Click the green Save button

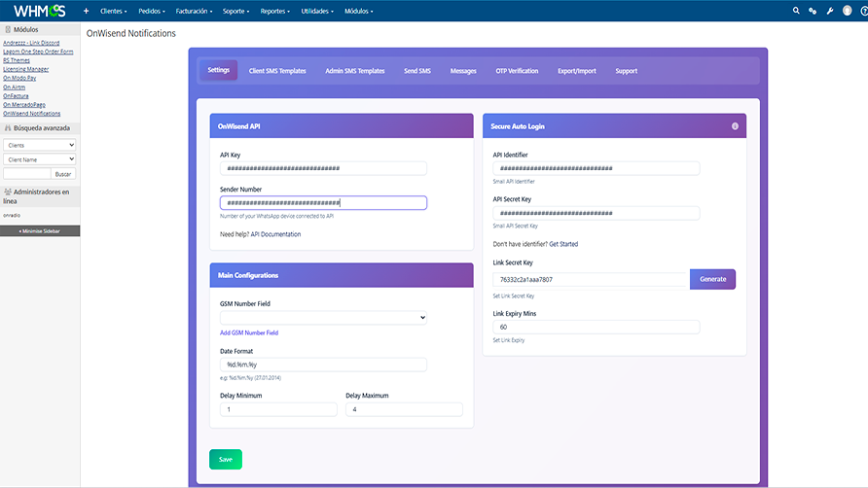225,460
